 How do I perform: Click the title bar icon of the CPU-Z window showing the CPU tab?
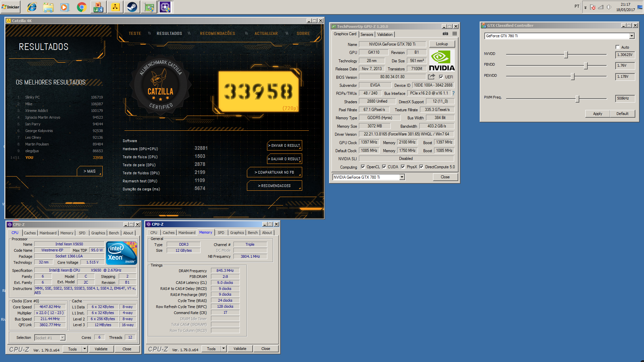coord(10,225)
